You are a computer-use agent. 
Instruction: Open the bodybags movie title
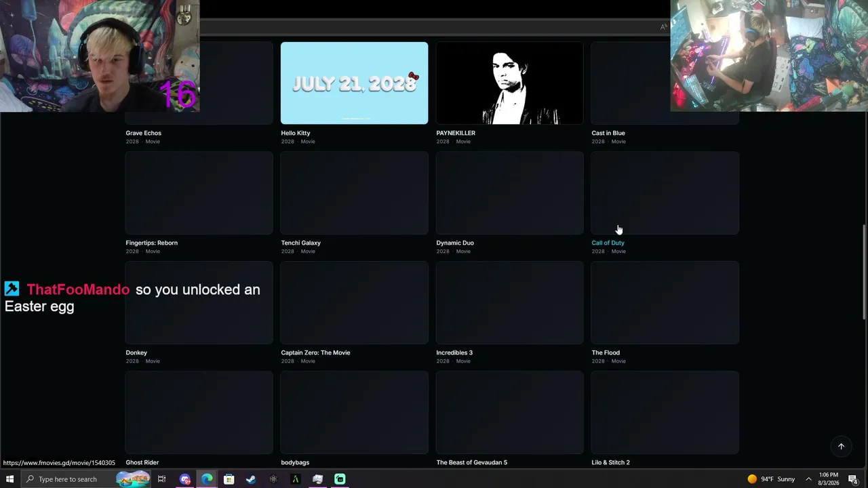[x=295, y=462]
